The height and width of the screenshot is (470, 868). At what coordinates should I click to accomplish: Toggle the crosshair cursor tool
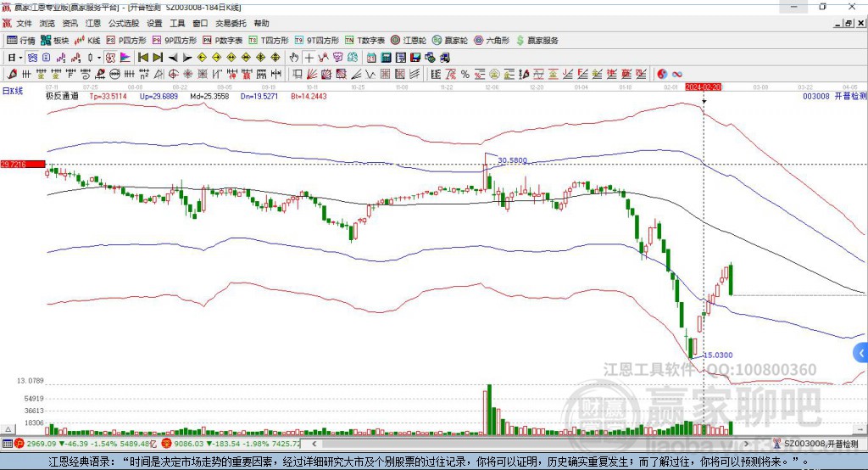pyautogui.click(x=309, y=58)
